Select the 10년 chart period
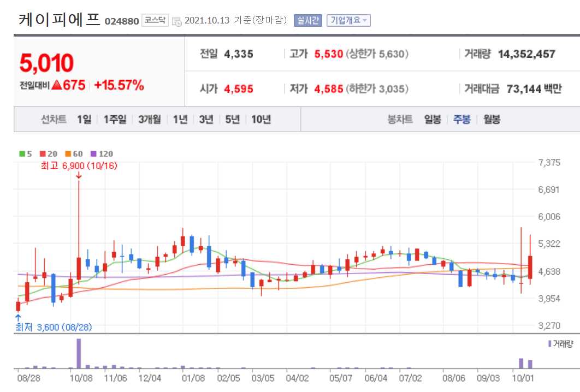 tap(261, 118)
